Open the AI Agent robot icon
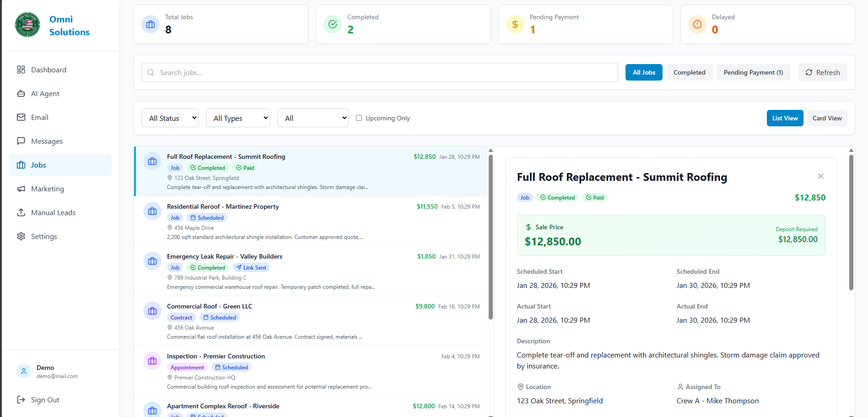 click(x=21, y=93)
